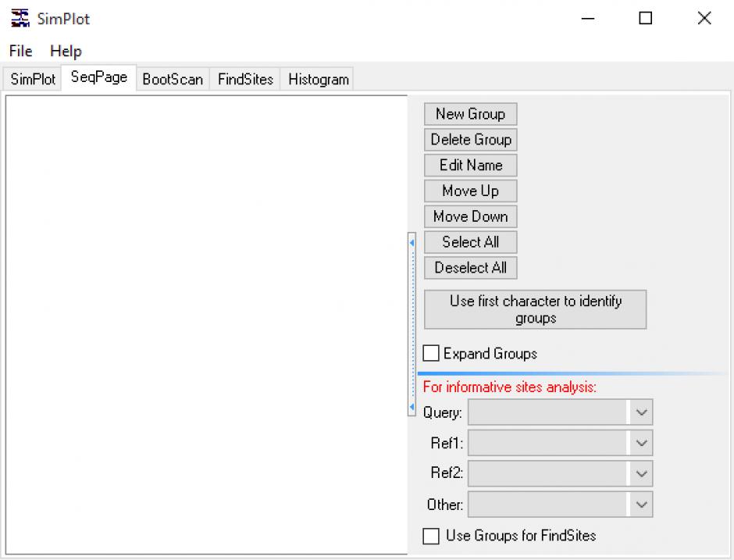734x560 pixels.
Task: Switch to the BootScan tab
Action: pos(173,79)
